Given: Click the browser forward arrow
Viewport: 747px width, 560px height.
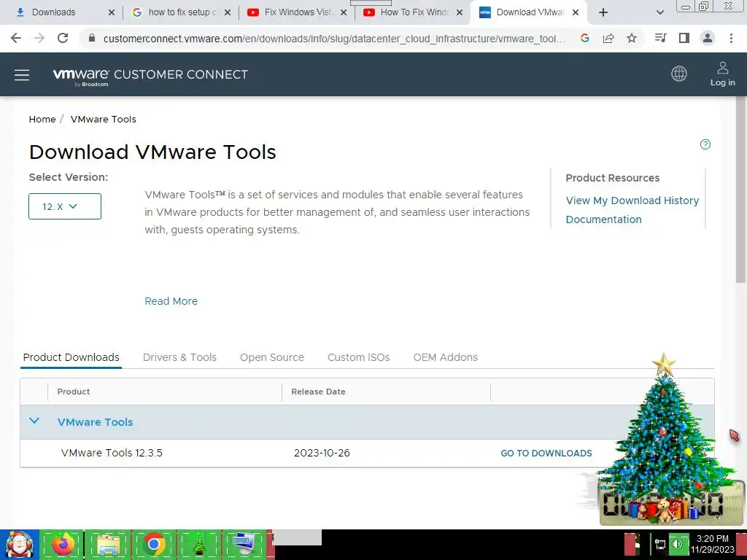Looking at the screenshot, I should click(x=39, y=38).
